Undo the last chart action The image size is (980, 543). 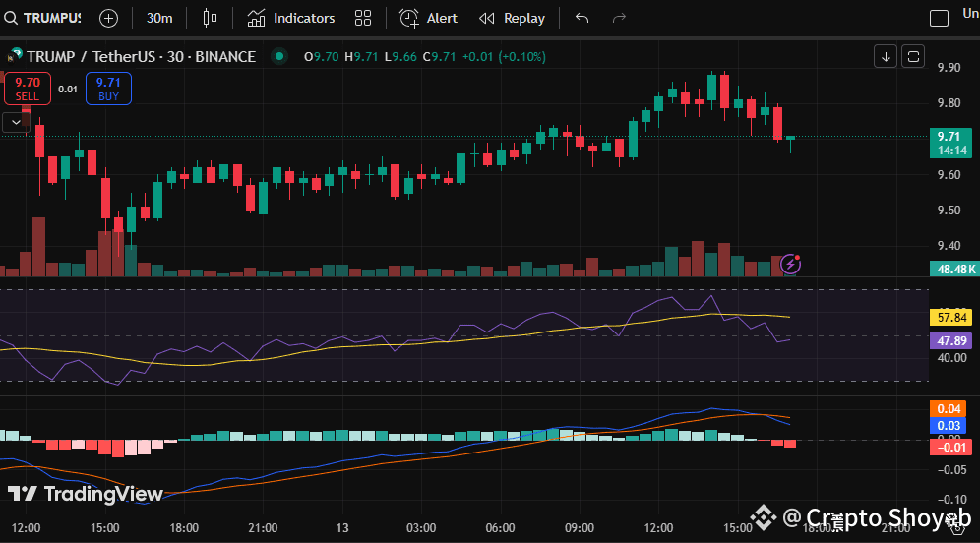coord(582,18)
